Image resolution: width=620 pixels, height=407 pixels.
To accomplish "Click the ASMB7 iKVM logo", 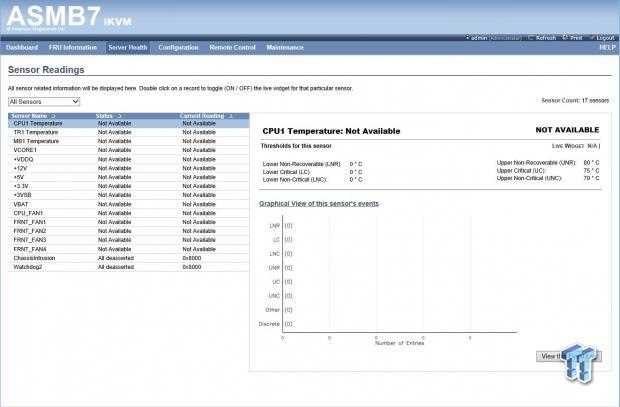I will [69, 17].
